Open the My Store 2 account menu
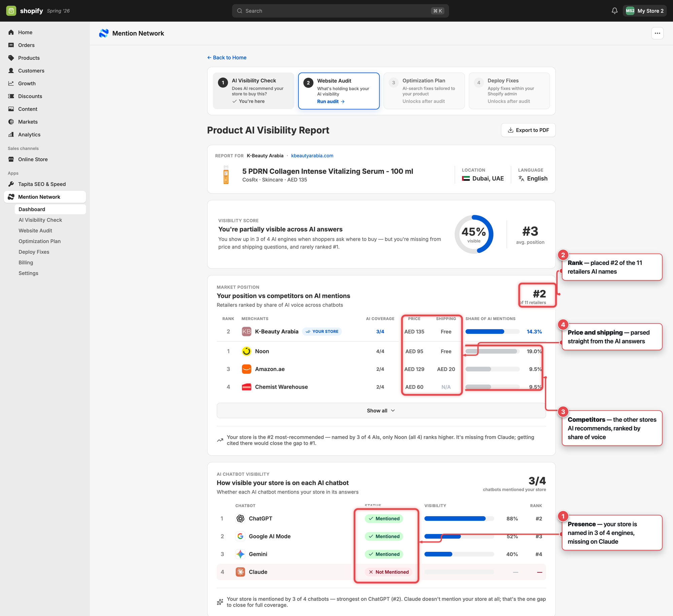The height and width of the screenshot is (616, 673). (x=644, y=11)
